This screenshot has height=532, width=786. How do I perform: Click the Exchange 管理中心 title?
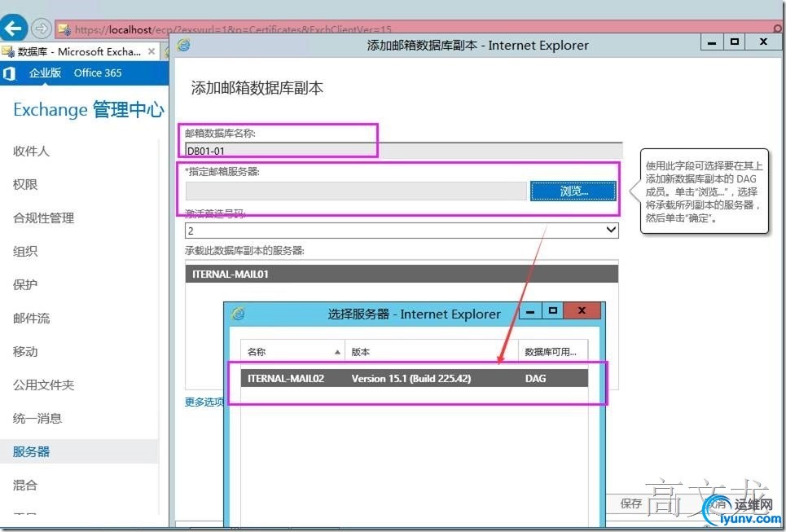point(89,110)
